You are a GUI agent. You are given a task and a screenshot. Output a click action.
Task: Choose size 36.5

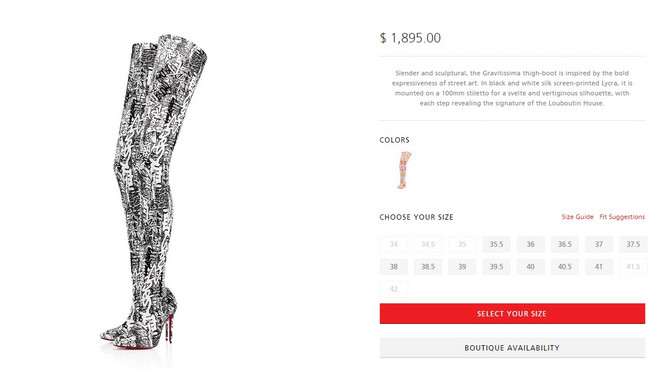coord(564,244)
